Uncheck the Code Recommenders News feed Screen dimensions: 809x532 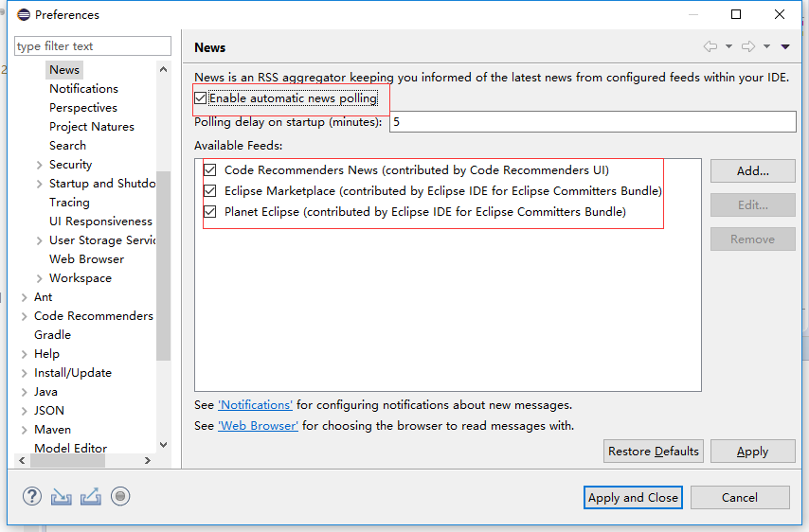[x=210, y=170]
